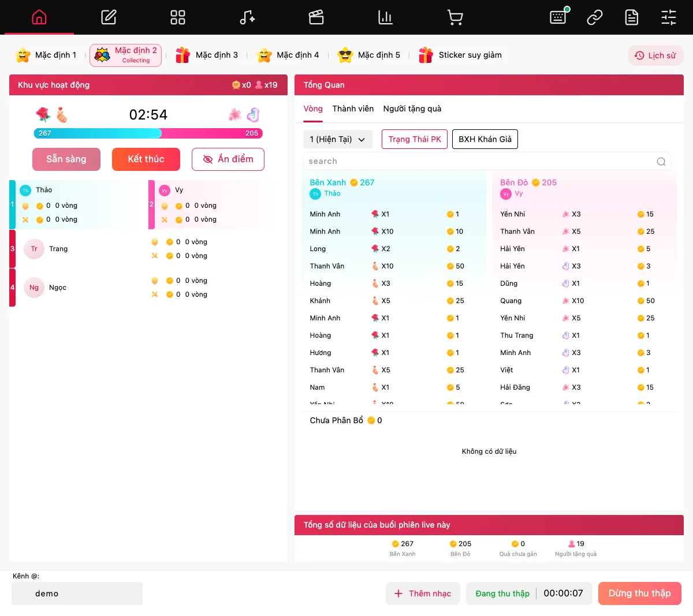
Task: Click the chain link icon
Action: tap(595, 17)
